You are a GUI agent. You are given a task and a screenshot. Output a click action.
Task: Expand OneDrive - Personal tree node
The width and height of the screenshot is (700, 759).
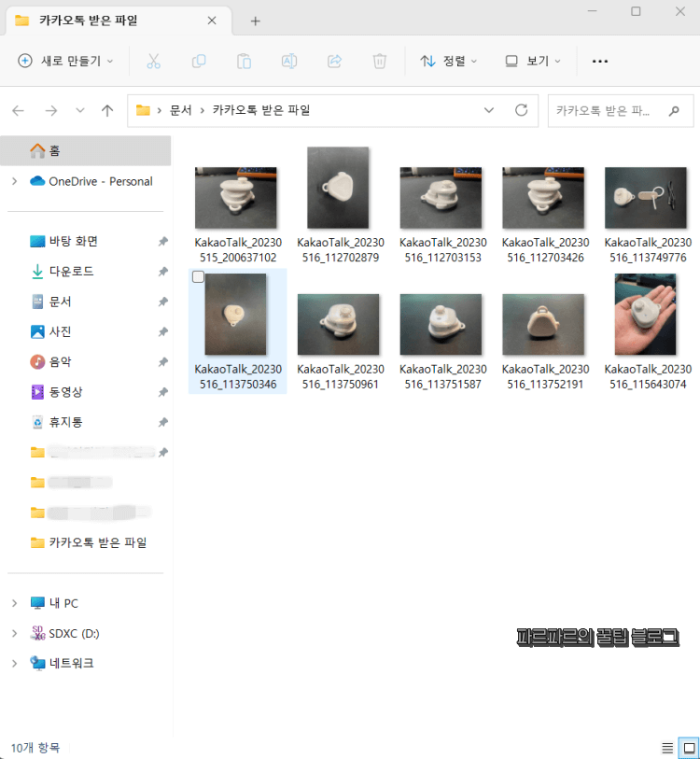coord(15,181)
